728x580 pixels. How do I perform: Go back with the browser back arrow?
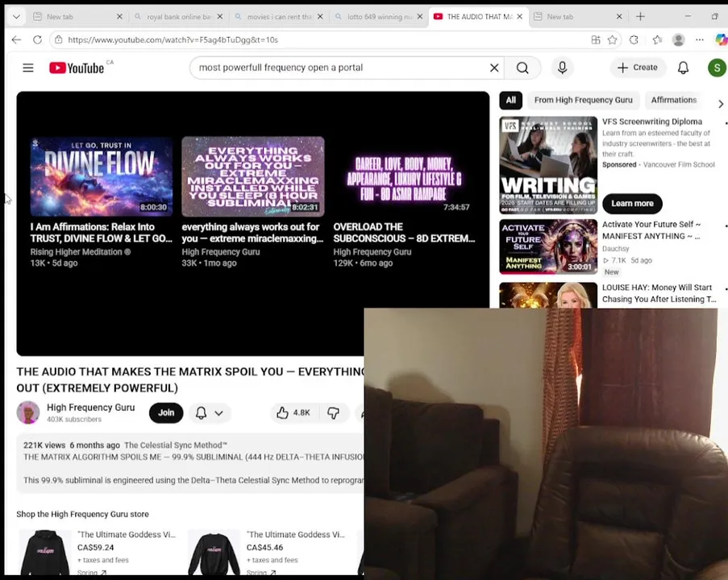(17, 40)
